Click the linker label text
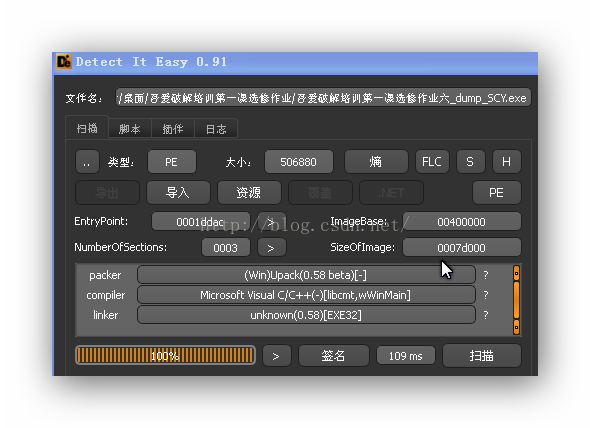 tap(105, 315)
